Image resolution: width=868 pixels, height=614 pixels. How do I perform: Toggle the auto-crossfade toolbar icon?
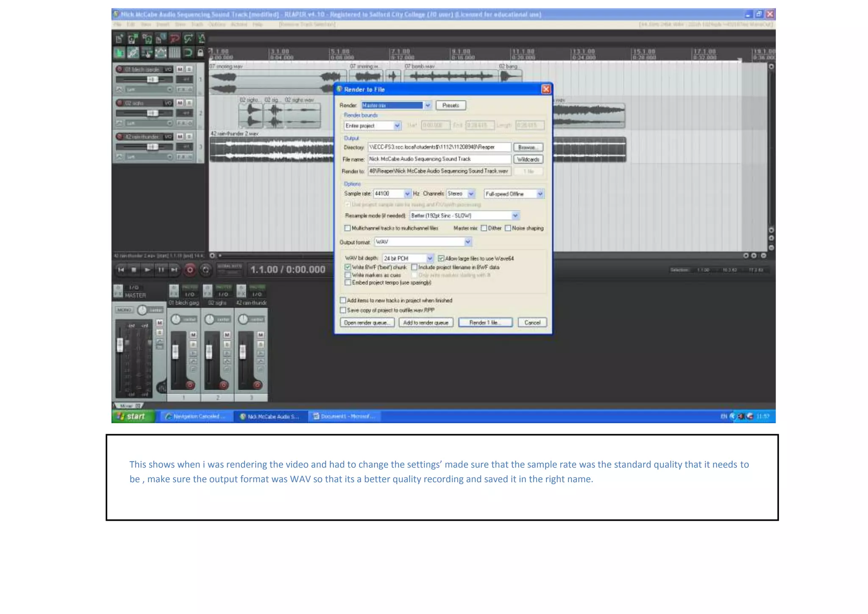(119, 53)
